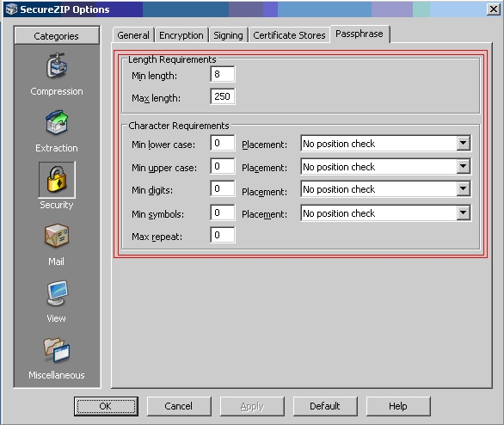Click the Categories header button
Image resolution: width=504 pixels, height=425 pixels.
click(57, 35)
